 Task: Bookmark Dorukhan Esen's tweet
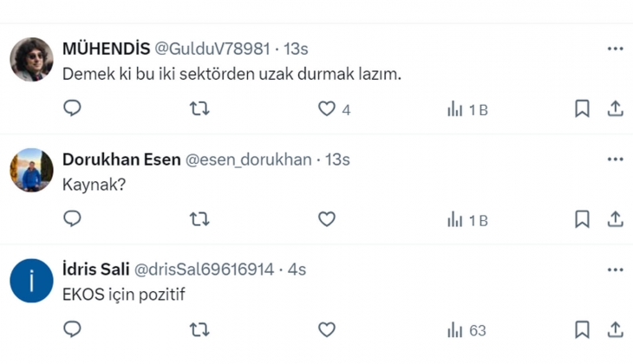click(x=583, y=220)
